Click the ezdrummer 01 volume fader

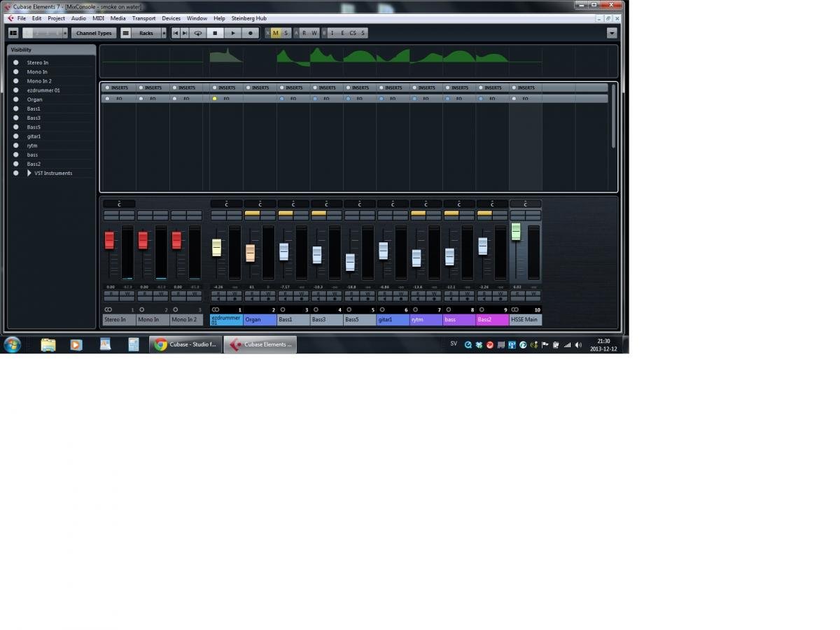tap(216, 247)
